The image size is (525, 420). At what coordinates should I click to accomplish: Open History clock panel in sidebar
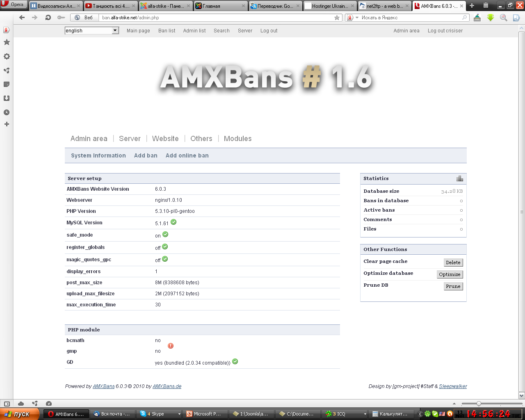(7, 112)
